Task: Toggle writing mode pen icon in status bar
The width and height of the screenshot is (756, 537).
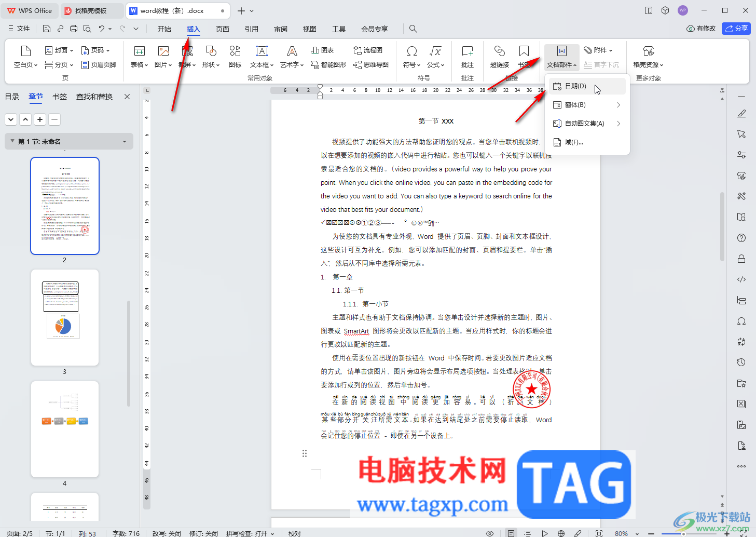Action: tap(578, 533)
